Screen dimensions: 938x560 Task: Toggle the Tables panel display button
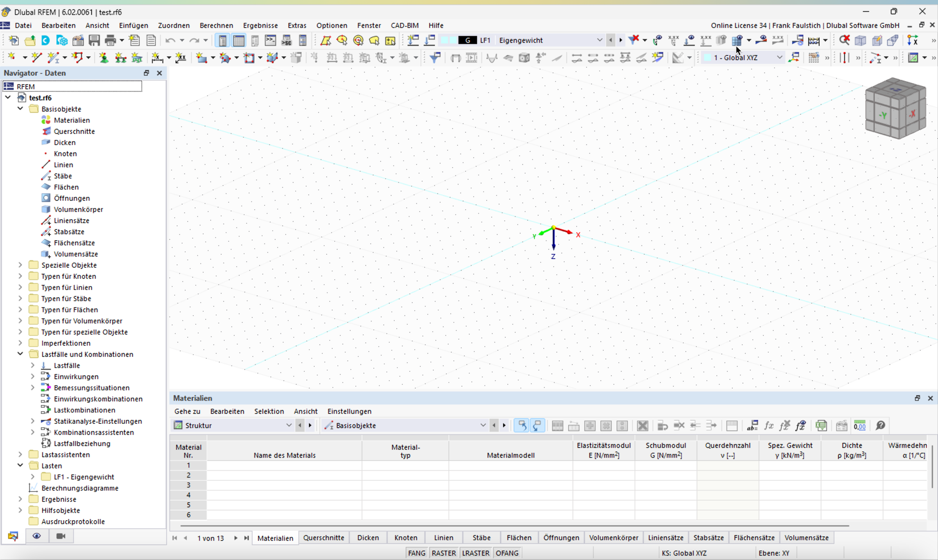(x=239, y=40)
